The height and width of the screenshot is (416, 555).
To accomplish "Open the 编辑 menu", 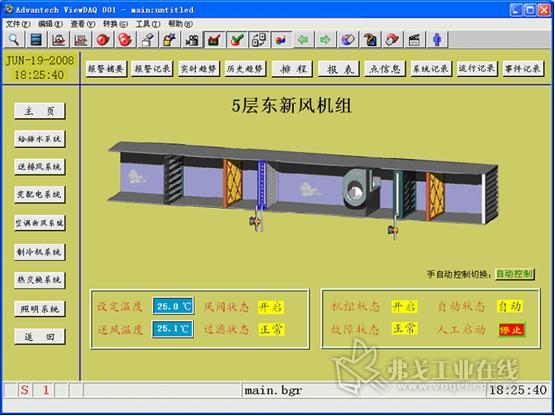I will [x=50, y=24].
